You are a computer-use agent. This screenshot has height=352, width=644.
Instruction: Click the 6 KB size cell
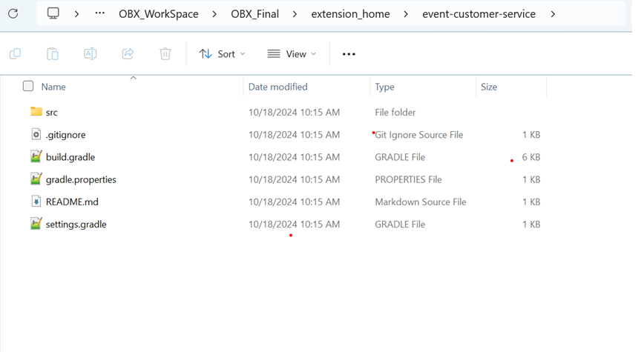pyautogui.click(x=531, y=157)
